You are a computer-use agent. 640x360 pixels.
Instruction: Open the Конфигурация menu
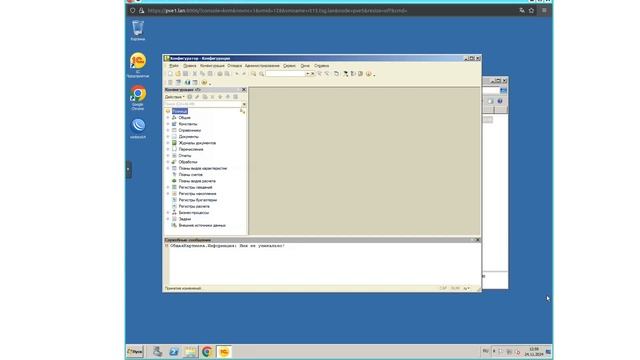pos(212,66)
